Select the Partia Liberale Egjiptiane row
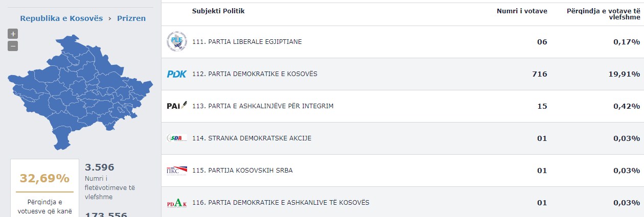The image size is (644, 217). tap(403, 42)
